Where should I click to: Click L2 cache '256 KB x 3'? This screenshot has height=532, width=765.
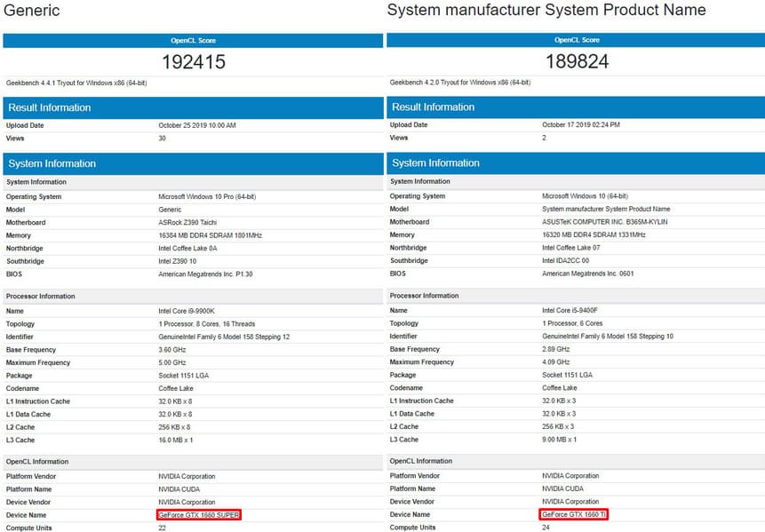(558, 426)
